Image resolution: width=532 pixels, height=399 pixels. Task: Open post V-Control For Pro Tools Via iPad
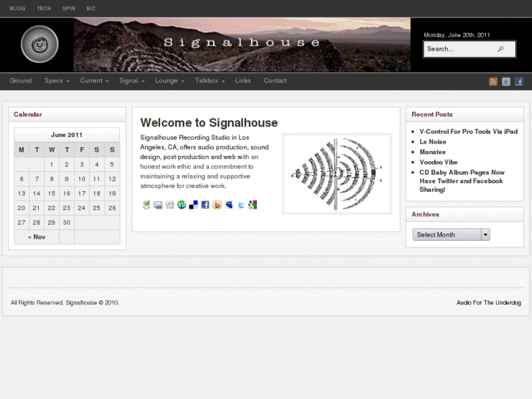point(468,132)
